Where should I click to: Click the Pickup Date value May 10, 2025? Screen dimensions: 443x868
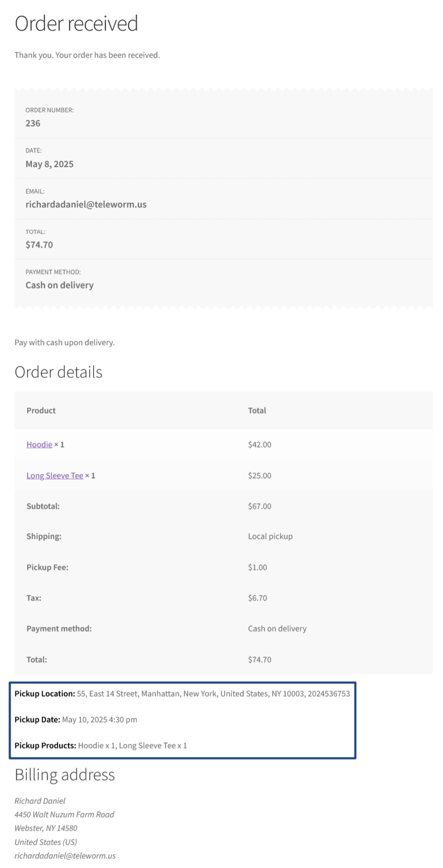[x=99, y=719]
